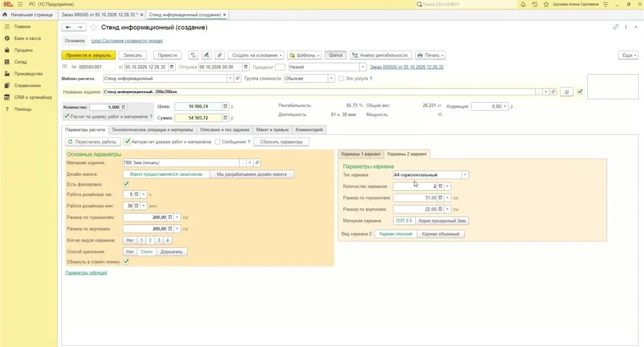Disable Обернуть в стрейч пленку checkbox
644x347 pixels.
coord(126,261)
